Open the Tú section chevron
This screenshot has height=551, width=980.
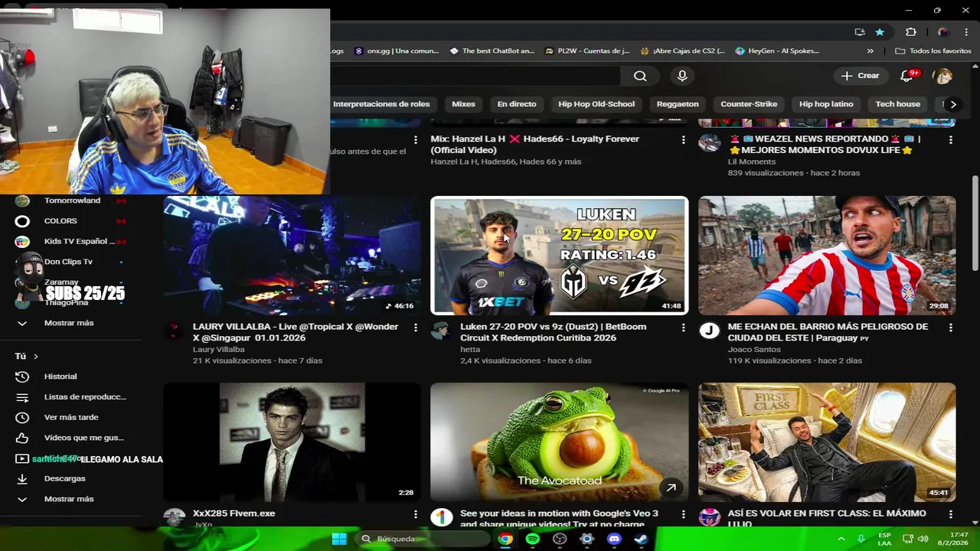click(x=35, y=356)
